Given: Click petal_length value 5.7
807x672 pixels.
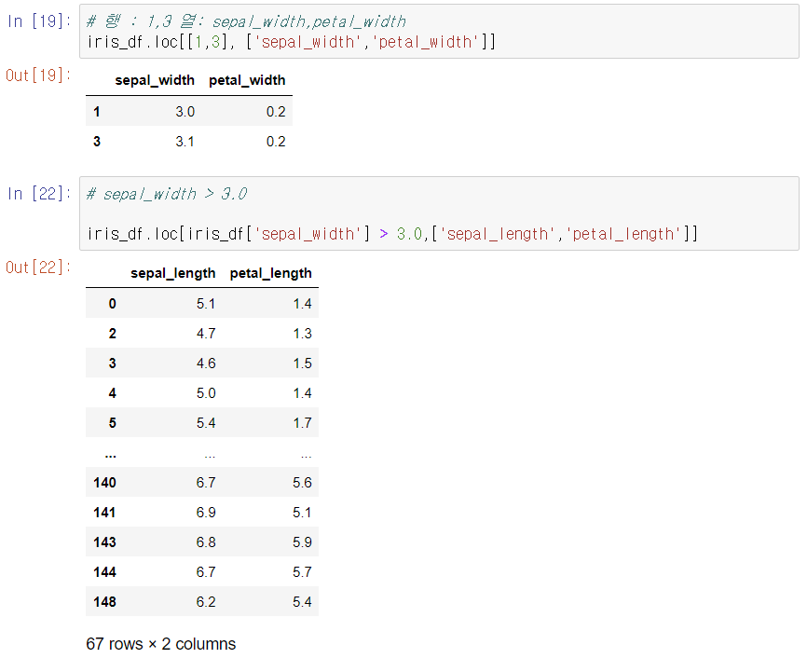Looking at the screenshot, I should (x=303, y=572).
